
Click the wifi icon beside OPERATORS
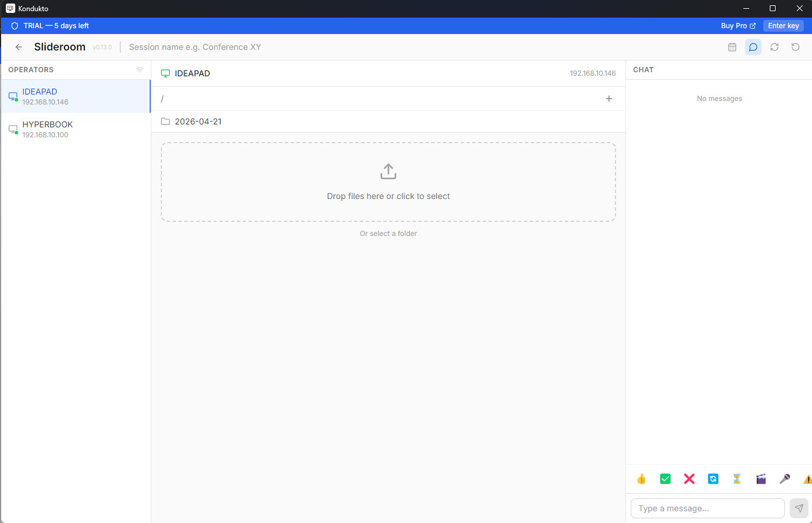point(140,69)
